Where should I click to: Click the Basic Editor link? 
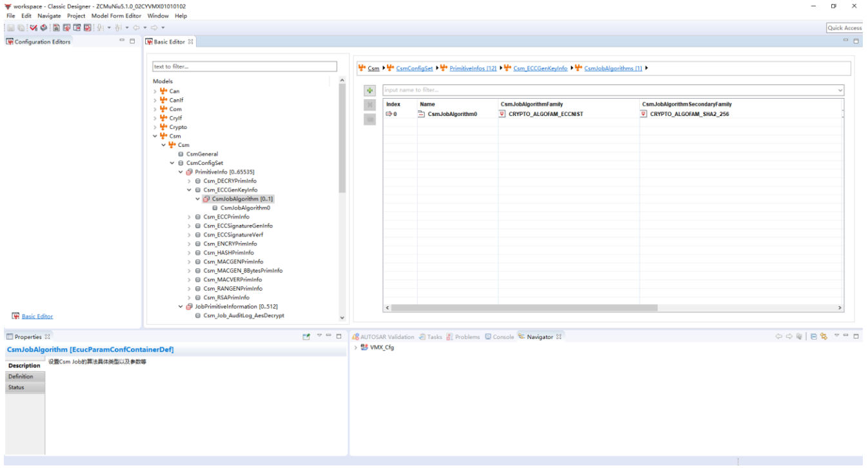point(37,317)
